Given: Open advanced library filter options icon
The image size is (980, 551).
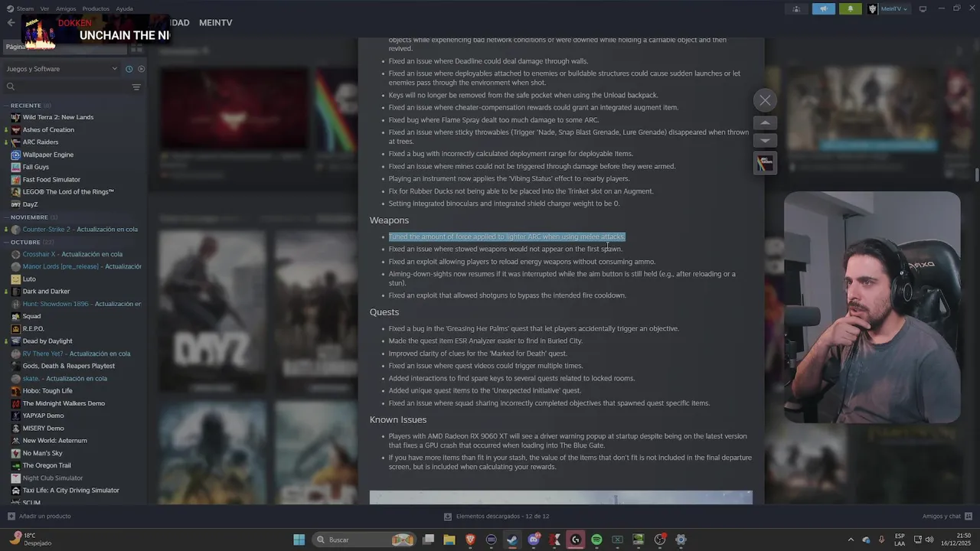Looking at the screenshot, I should tap(136, 86).
